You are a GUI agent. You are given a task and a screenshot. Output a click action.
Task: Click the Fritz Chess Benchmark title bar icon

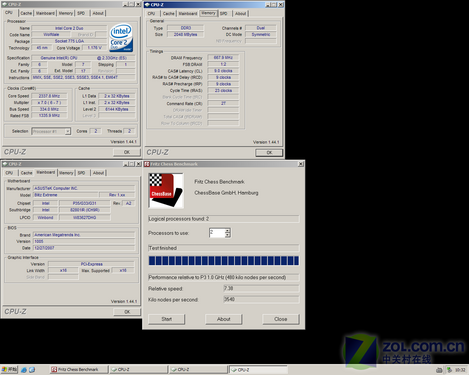coord(147,164)
